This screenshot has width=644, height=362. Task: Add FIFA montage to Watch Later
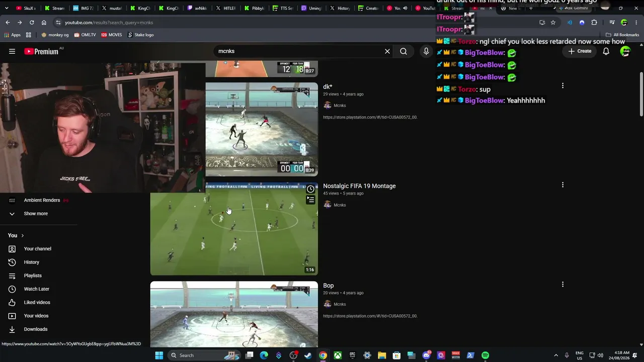coord(310,190)
